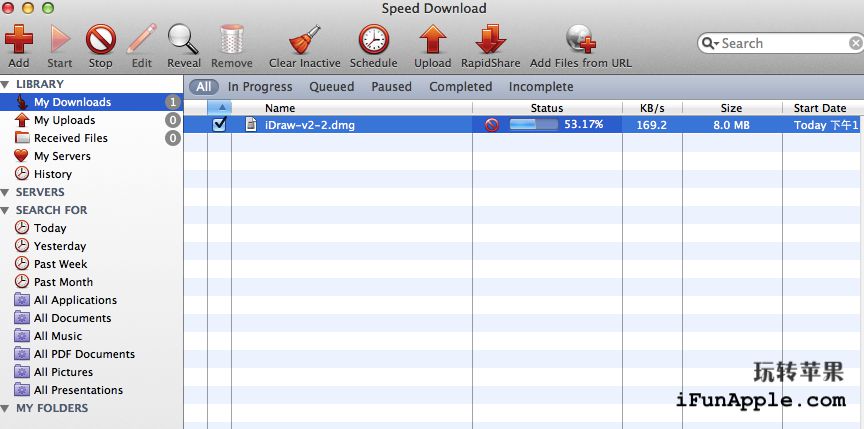Click the document icon beside iDraw-v2-2.dmg
The image size is (864, 429).
pos(251,124)
